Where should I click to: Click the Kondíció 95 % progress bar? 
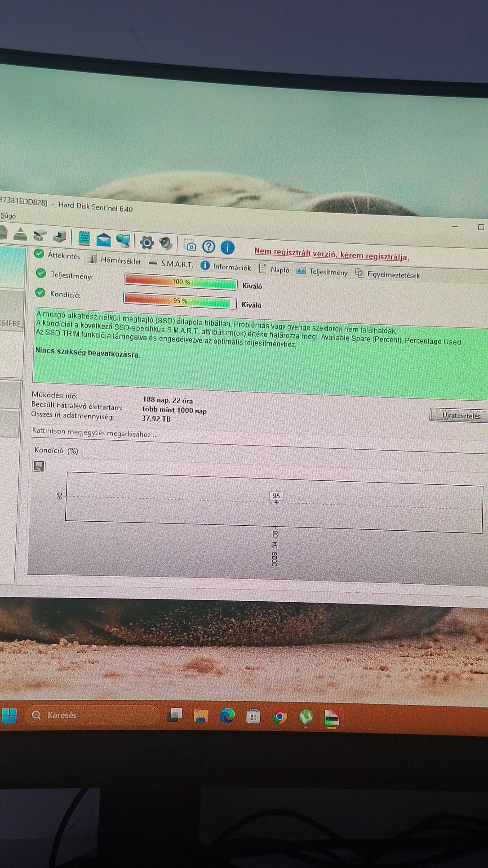180,300
